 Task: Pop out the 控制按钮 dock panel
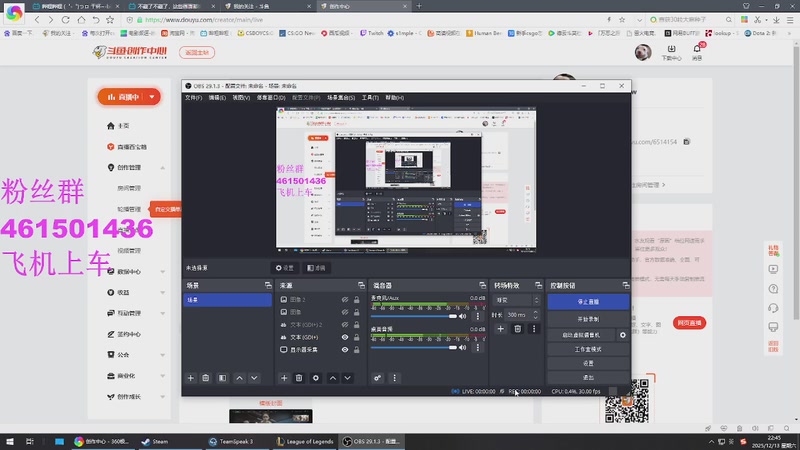coord(626,286)
